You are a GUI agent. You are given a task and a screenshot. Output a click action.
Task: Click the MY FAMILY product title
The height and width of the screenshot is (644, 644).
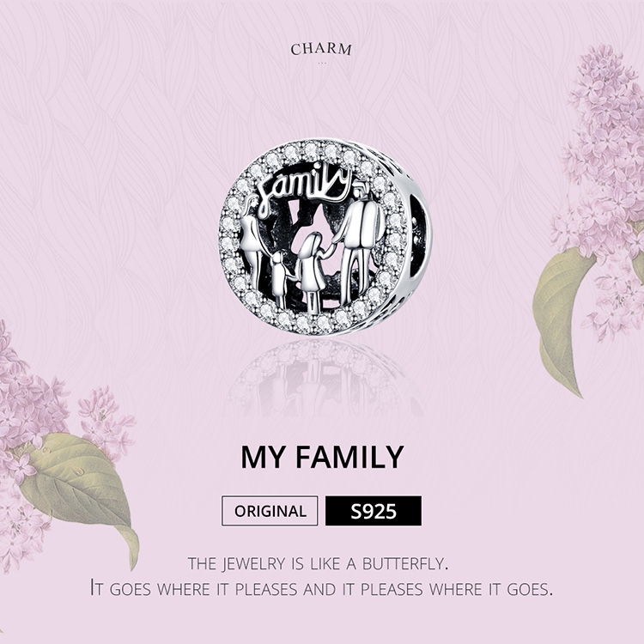point(322,457)
